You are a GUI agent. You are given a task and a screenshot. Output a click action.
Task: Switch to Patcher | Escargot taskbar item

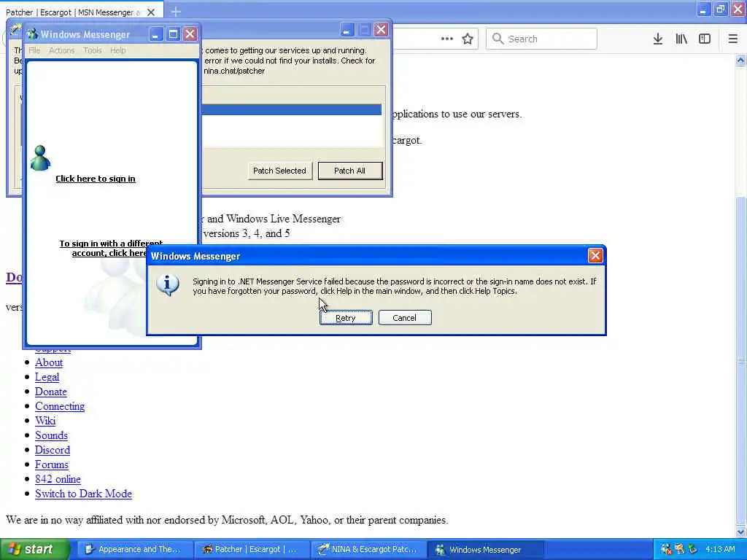point(252,550)
